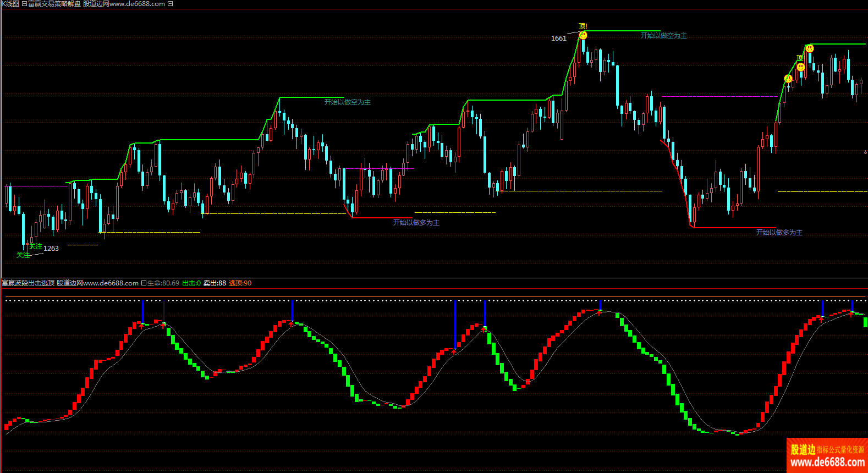Click the green 关注 marker beside 1263
The height and width of the screenshot is (473, 868).
pos(36,246)
